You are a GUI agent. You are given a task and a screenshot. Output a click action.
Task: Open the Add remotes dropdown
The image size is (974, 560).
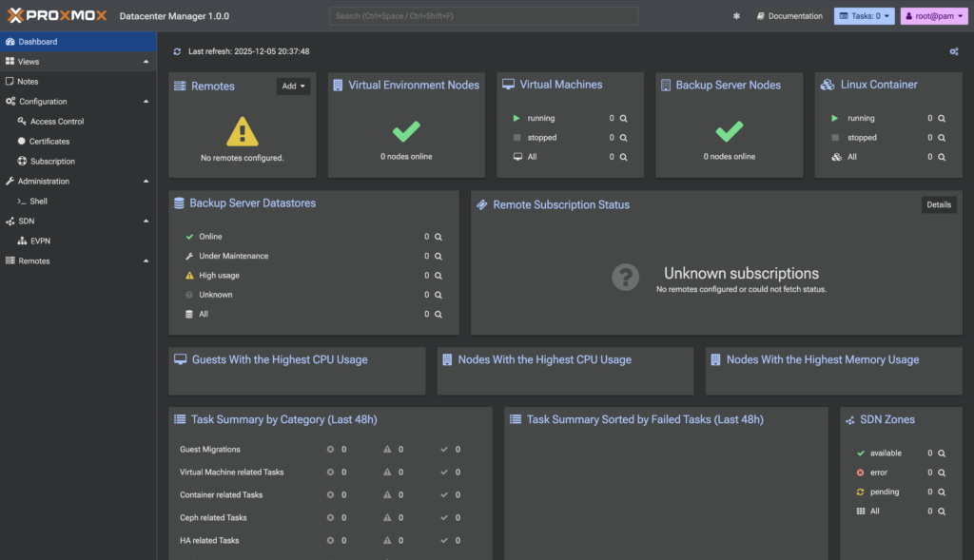pos(293,86)
